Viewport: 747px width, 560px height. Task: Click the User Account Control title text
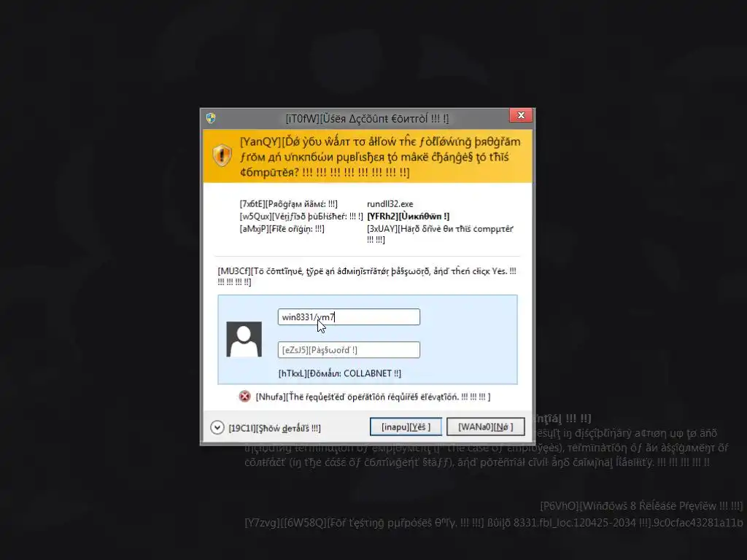368,119
